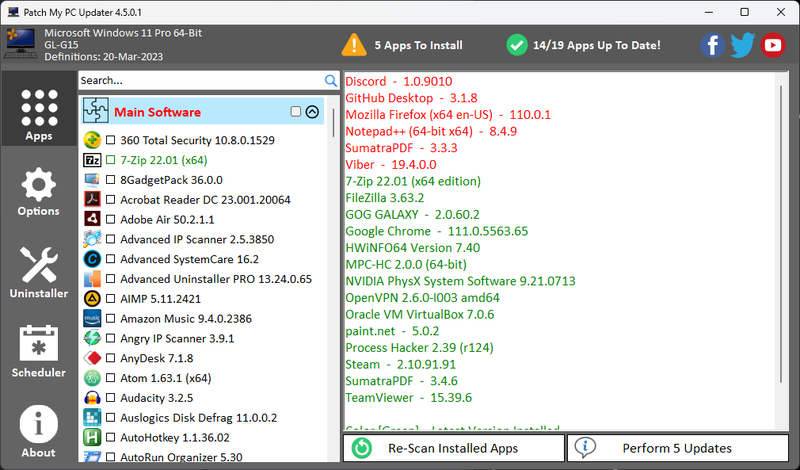
Task: Click Perform 5 Updates button
Action: [677, 448]
